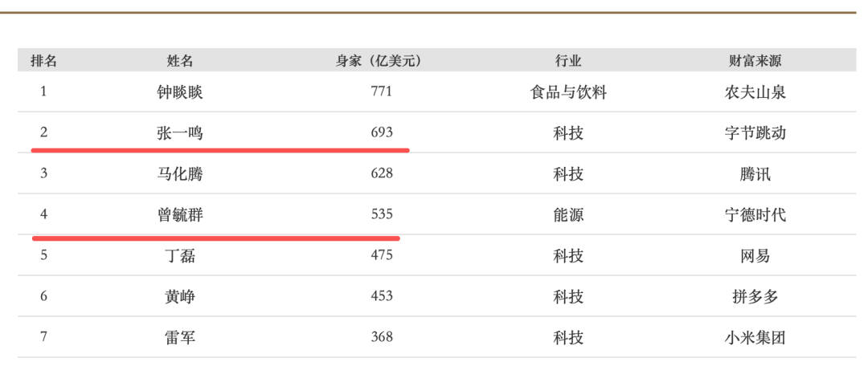Click the name 黄峥
The width and height of the screenshot is (868, 366).
point(180,297)
